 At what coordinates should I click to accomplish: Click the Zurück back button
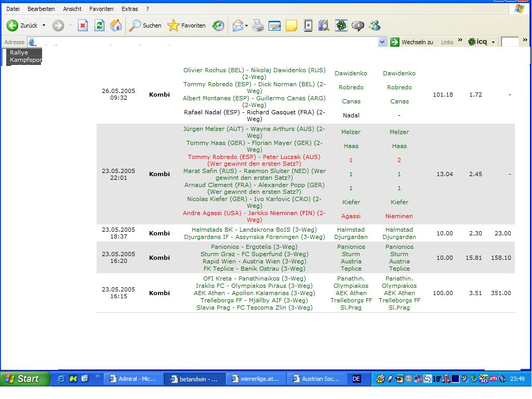coord(22,25)
